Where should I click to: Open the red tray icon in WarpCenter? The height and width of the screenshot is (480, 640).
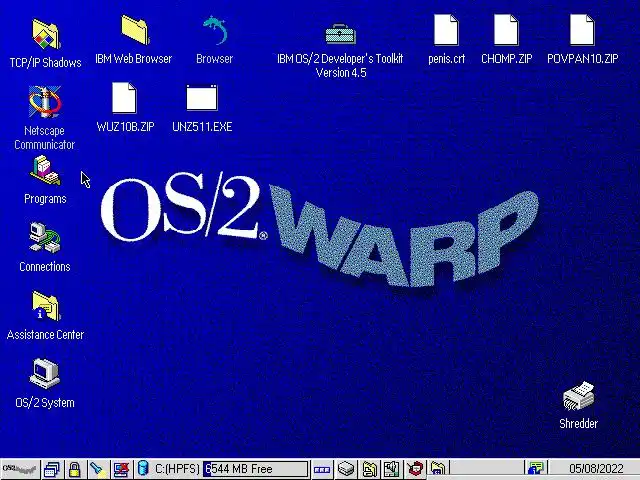[415, 469]
